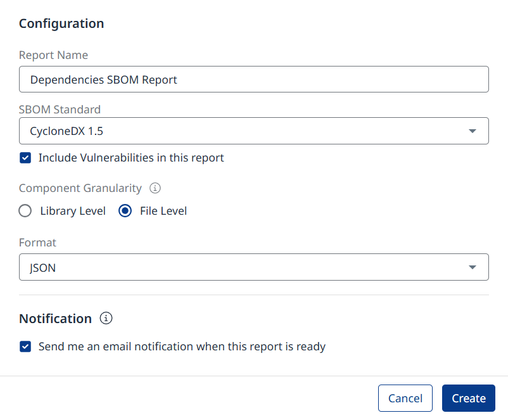
Task: Open the Format dropdown showing JSON
Action: coord(253,267)
